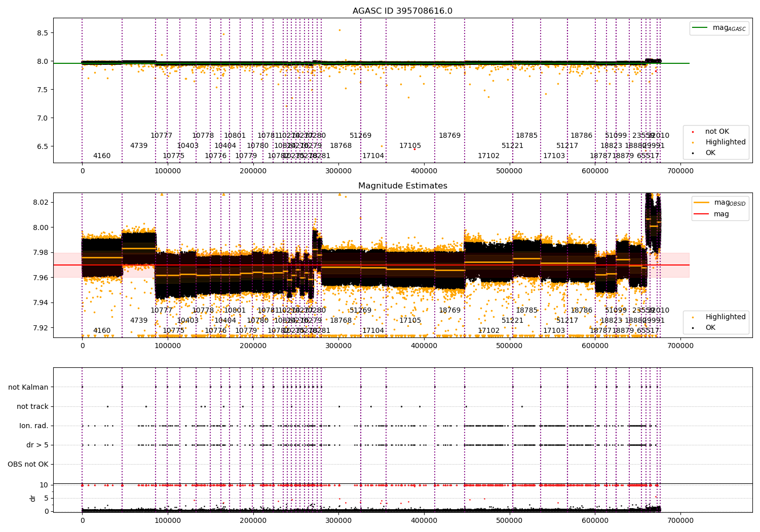Click the 8.00 y-axis tick label
This screenshot has height=532, width=760.
pos(41,227)
